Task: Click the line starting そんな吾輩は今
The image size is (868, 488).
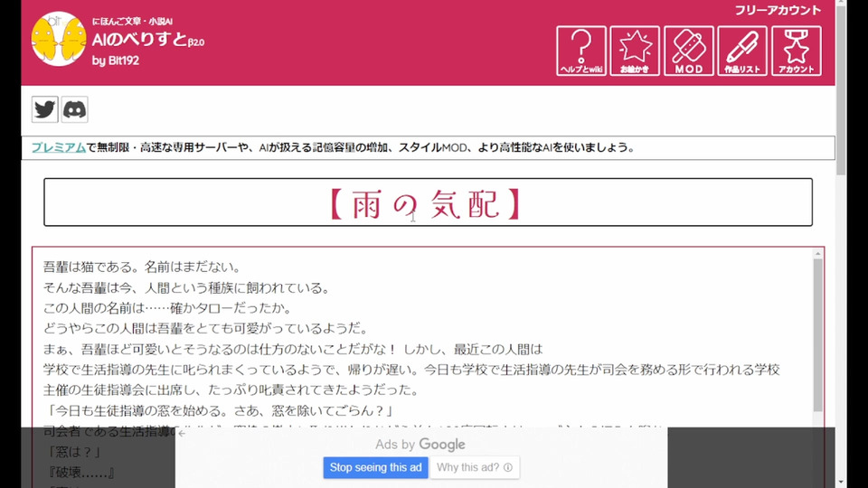Action: 188,287
